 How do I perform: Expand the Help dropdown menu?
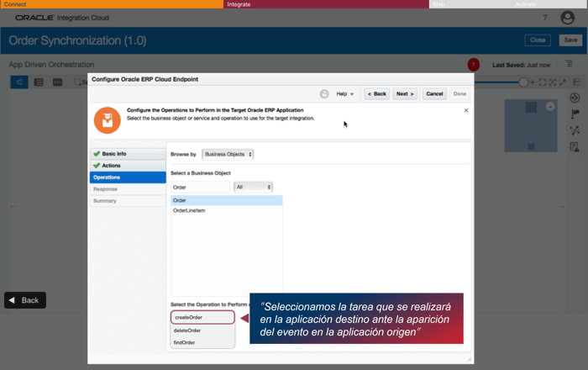[344, 94]
